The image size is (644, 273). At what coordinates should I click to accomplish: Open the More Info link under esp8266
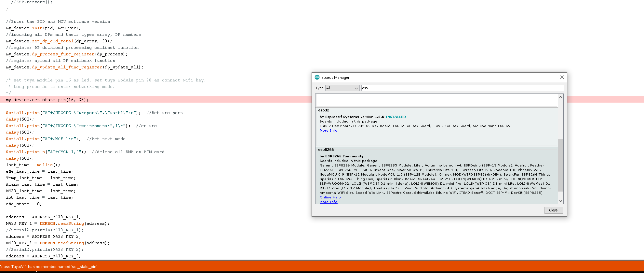(328, 202)
